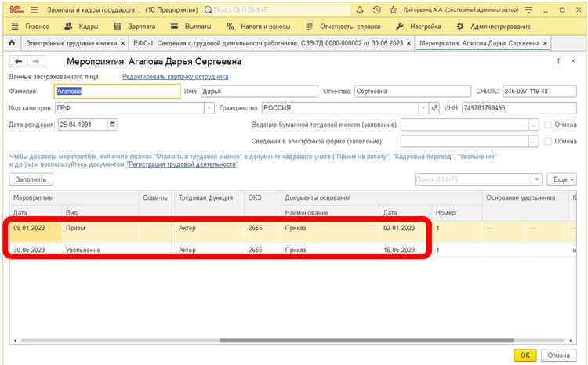588x365 pixels.
Task: Focus global search field in title bar
Action: click(281, 10)
